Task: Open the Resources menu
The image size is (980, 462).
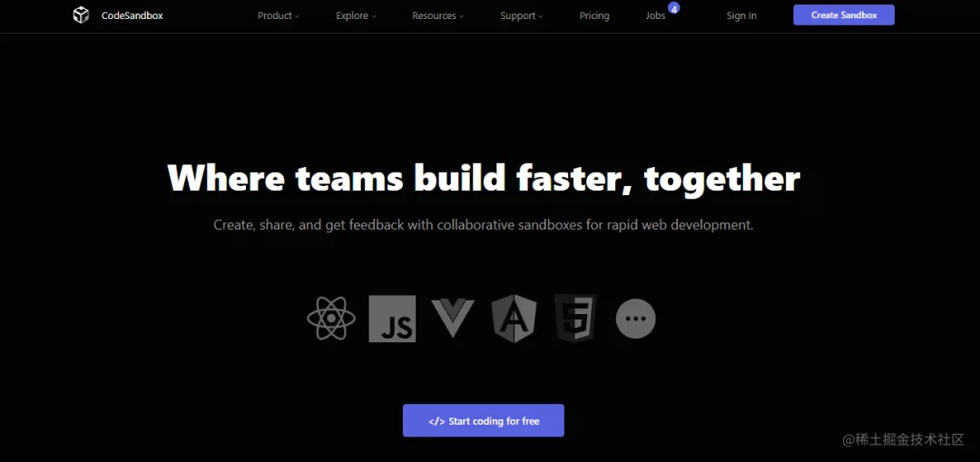Action: [437, 15]
